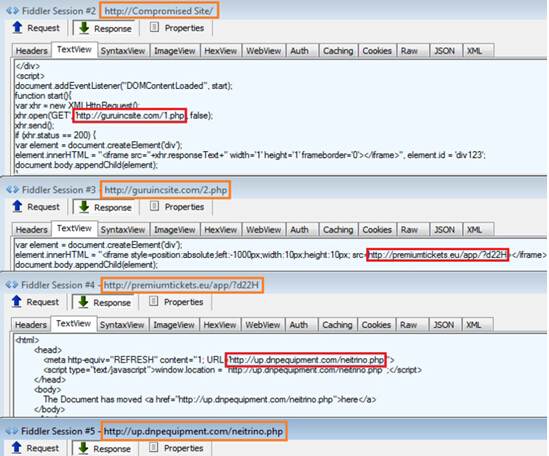The width and height of the screenshot is (549, 456).
Task: Open Response tab in Fiddler Session #4
Action: [105, 302]
